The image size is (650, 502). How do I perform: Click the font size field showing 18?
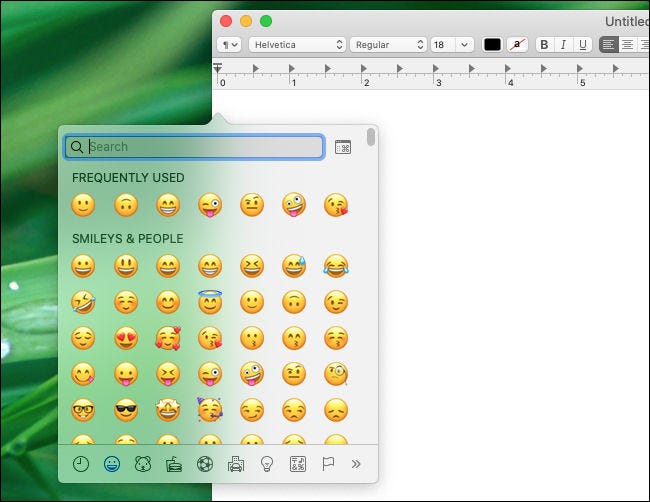pos(443,45)
